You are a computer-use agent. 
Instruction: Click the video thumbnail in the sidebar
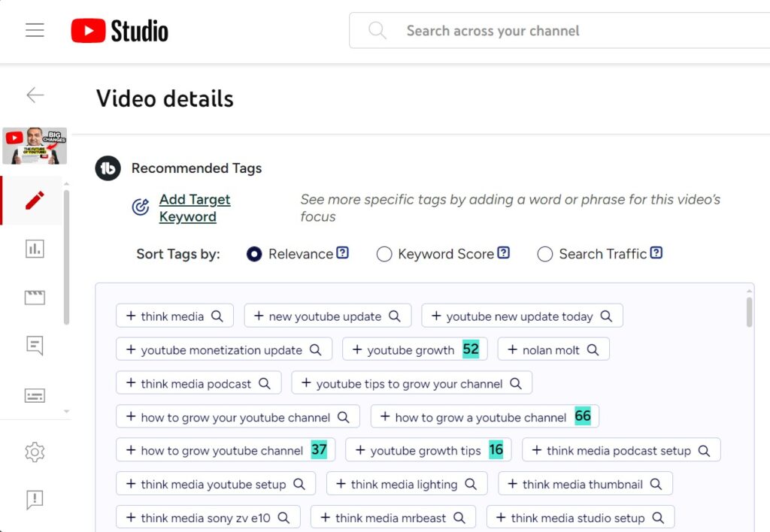click(x=35, y=146)
